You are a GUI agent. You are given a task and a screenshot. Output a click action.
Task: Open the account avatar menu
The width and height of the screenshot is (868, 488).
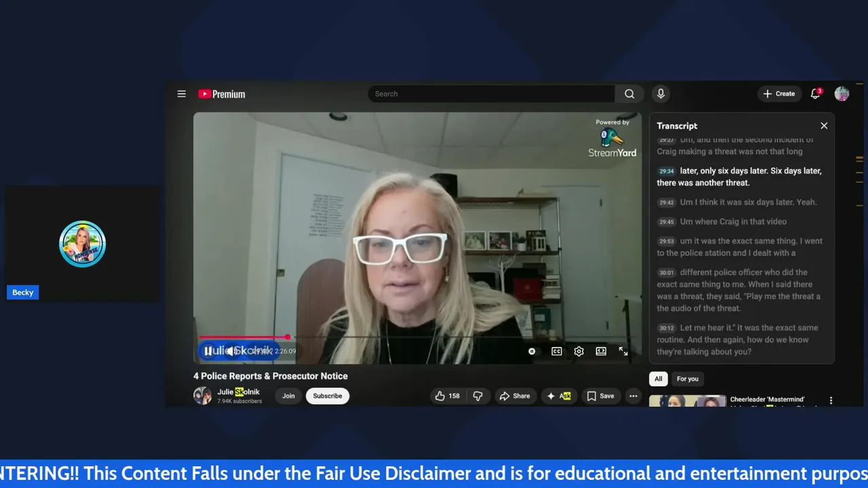pyautogui.click(x=842, y=94)
